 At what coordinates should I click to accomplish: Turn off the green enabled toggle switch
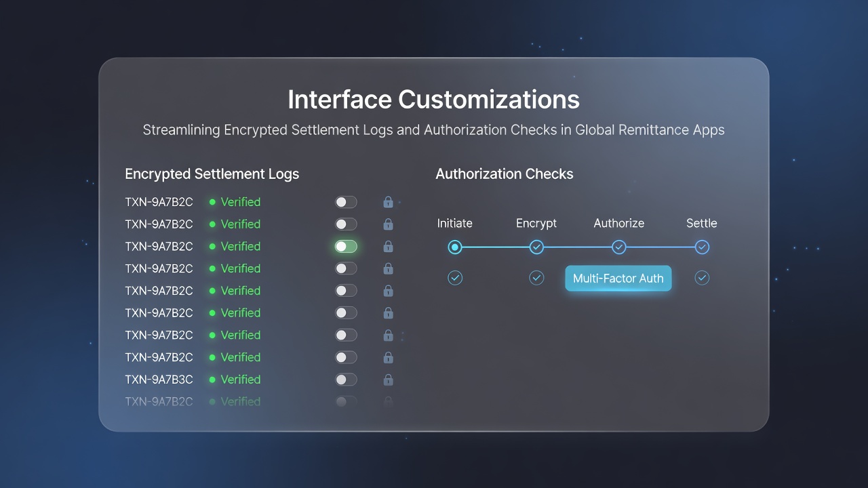346,246
